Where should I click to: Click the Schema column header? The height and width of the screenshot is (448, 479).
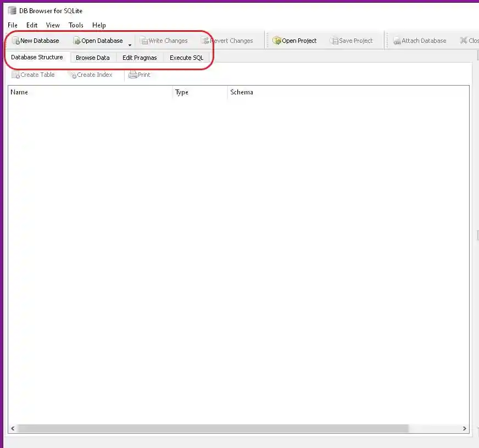pos(348,92)
